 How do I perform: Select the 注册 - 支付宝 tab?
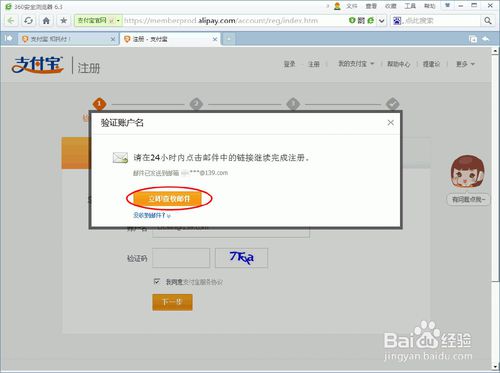pyautogui.click(x=167, y=39)
